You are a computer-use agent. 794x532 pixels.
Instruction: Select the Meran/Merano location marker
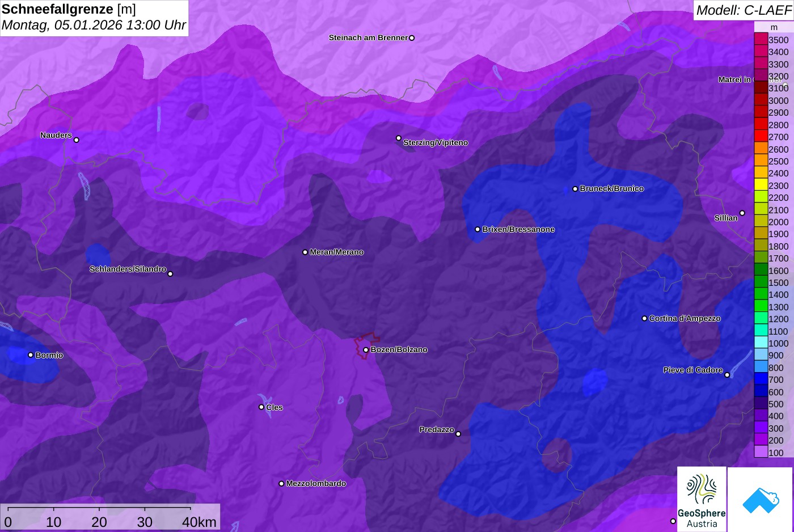305,252
